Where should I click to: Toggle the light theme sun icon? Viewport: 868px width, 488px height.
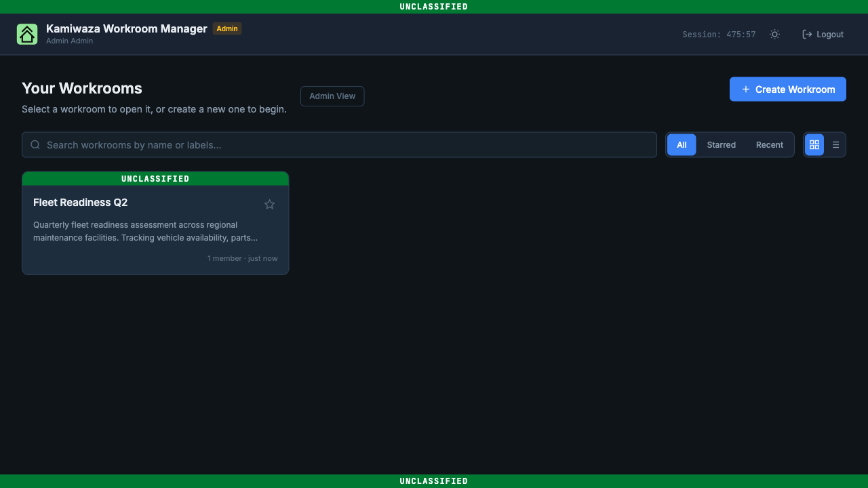[774, 34]
